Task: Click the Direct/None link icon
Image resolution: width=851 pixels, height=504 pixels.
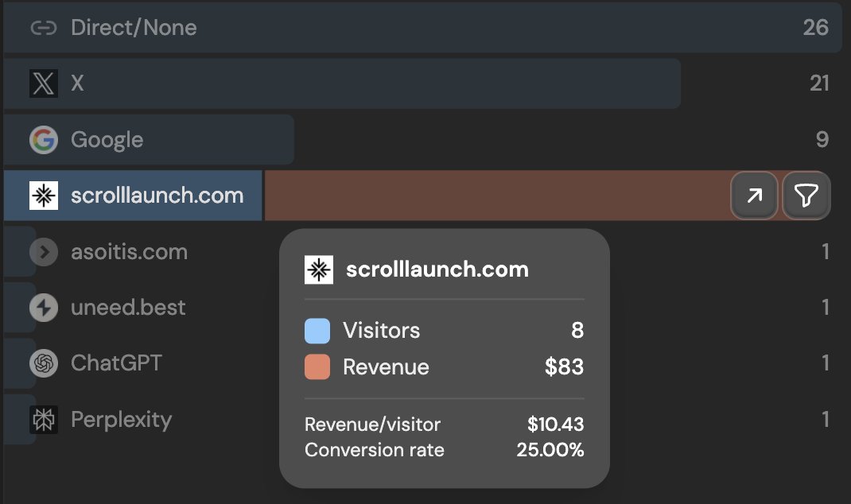Action: [x=44, y=28]
